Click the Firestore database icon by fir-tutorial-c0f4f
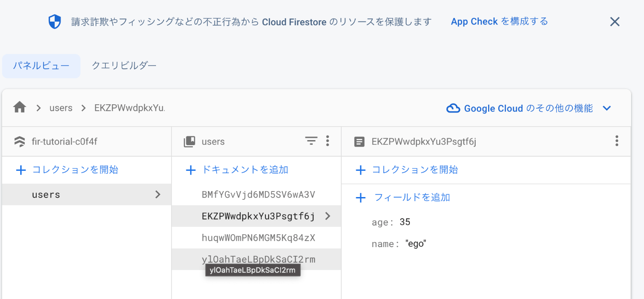 pyautogui.click(x=20, y=141)
